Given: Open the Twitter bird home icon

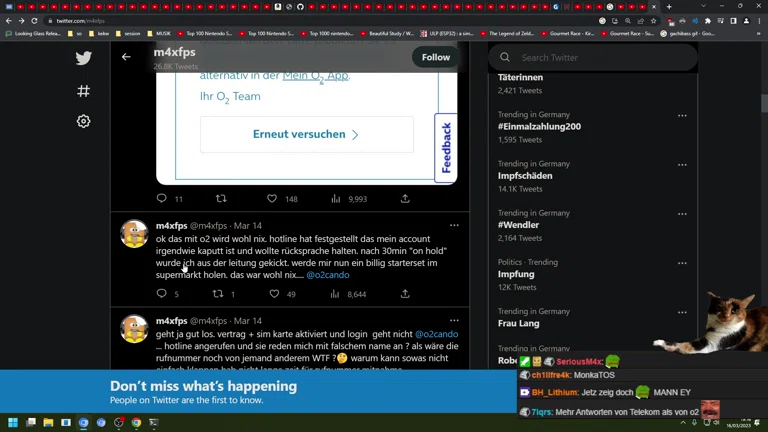Looking at the screenshot, I should click(84, 58).
